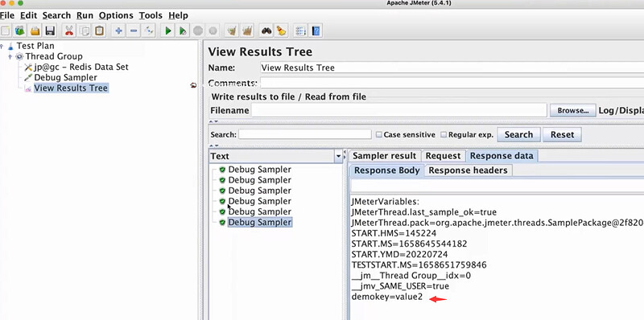
Task: Click the Reset button
Action: click(562, 134)
